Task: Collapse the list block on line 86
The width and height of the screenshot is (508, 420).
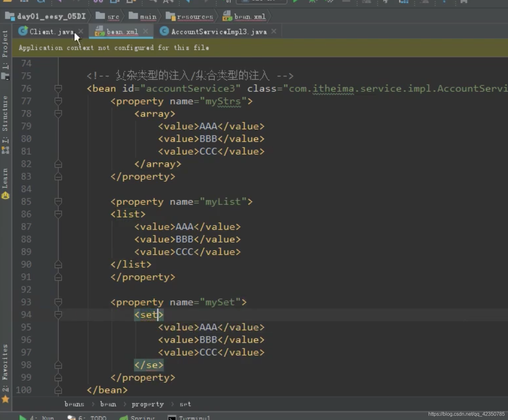Action: [58, 214]
